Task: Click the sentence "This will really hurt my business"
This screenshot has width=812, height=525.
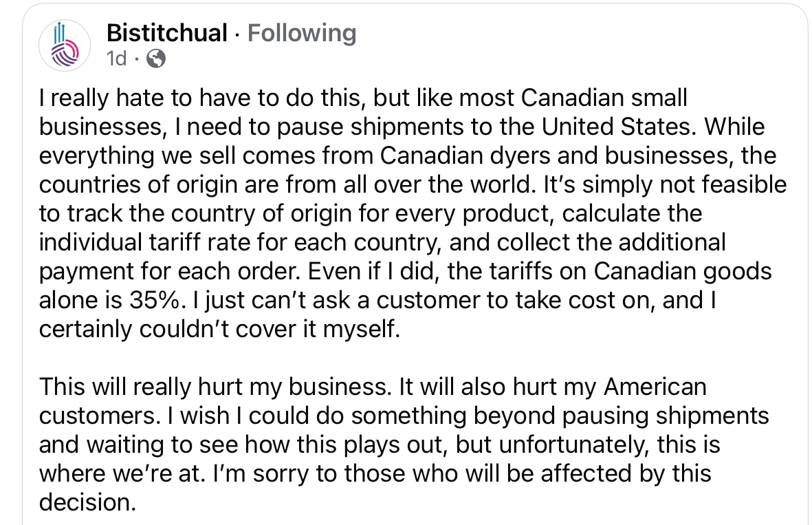Action: (x=212, y=387)
